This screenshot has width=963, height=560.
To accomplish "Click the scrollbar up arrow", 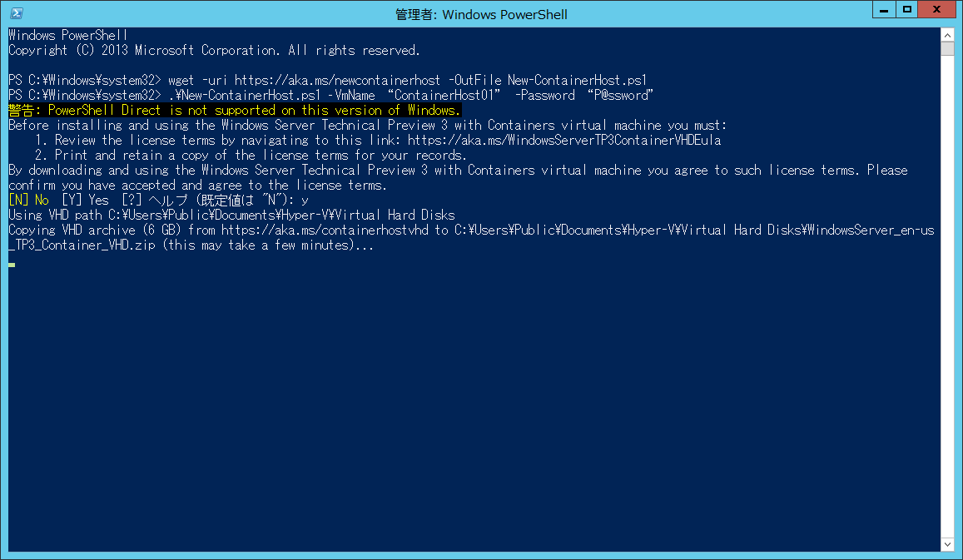I will pos(947,35).
